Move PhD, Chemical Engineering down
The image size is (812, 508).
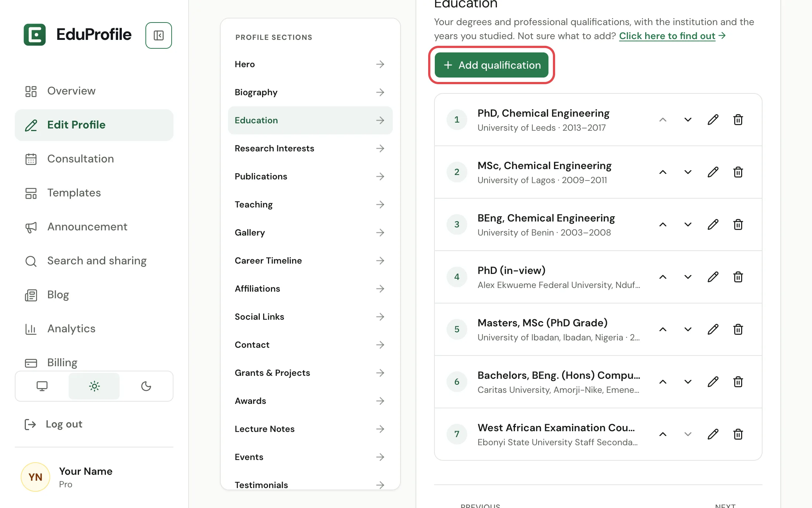pyautogui.click(x=688, y=120)
